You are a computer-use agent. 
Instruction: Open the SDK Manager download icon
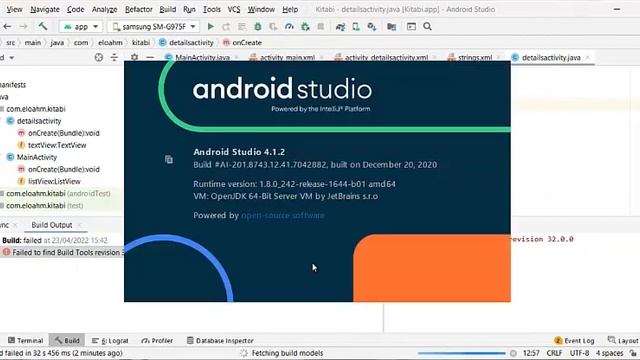click(372, 27)
